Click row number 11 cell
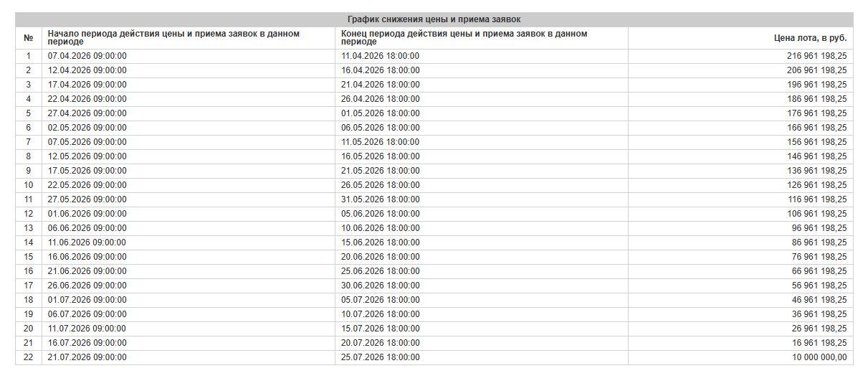Viewport: 868px width, 391px height. coord(29,199)
